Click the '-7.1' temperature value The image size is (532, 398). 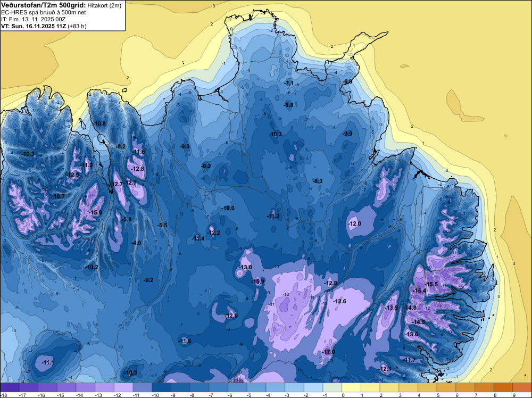pyautogui.click(x=289, y=83)
